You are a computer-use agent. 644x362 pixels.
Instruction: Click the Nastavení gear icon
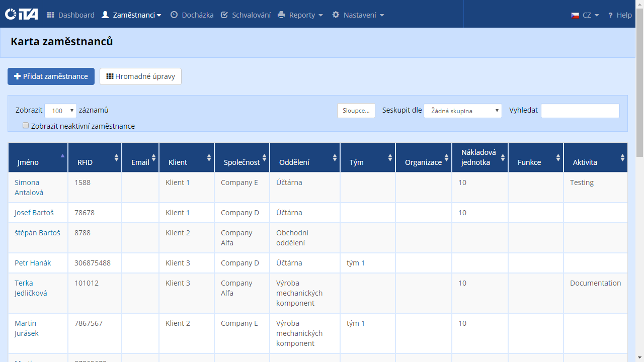pos(336,15)
